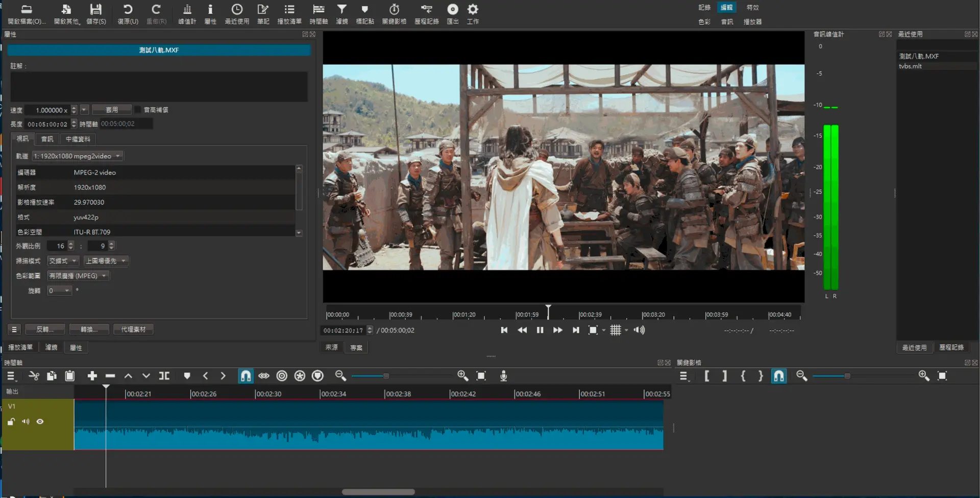Click the scissors cut icon in timeline toolbar
This screenshot has width=980, height=498.
[x=34, y=376]
